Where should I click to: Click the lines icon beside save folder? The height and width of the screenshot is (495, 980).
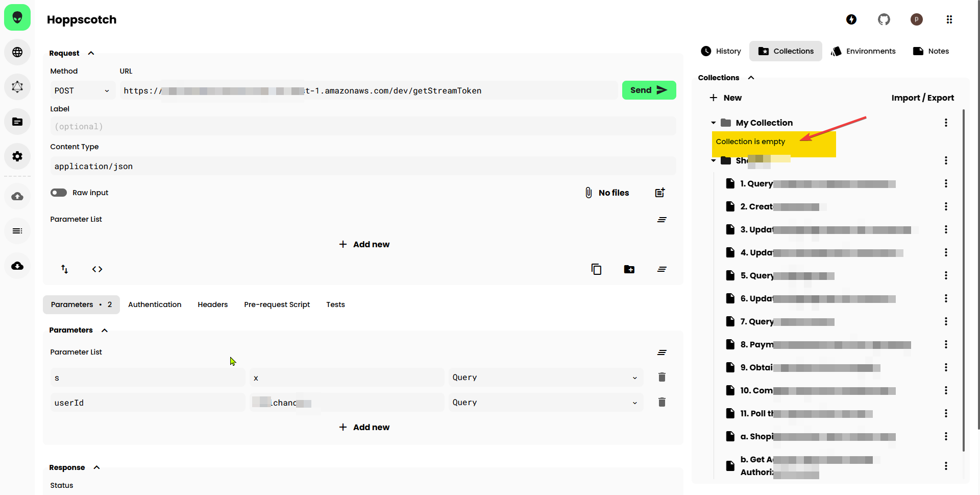pyautogui.click(x=662, y=269)
